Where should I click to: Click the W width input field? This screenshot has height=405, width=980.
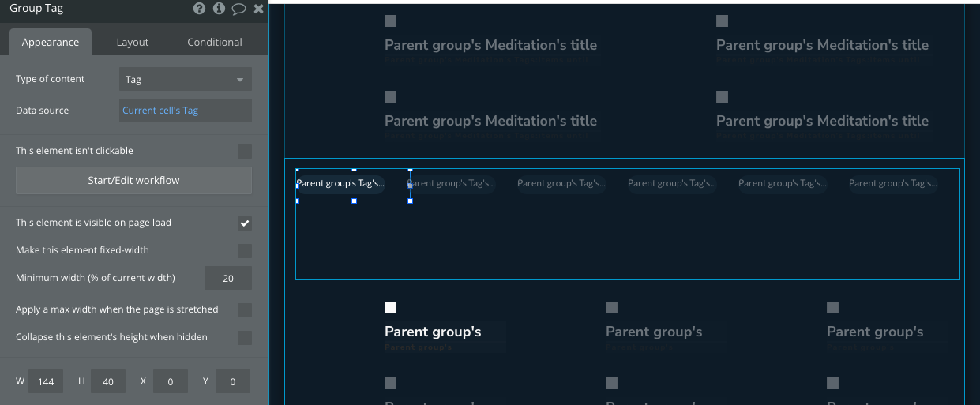pos(46,382)
